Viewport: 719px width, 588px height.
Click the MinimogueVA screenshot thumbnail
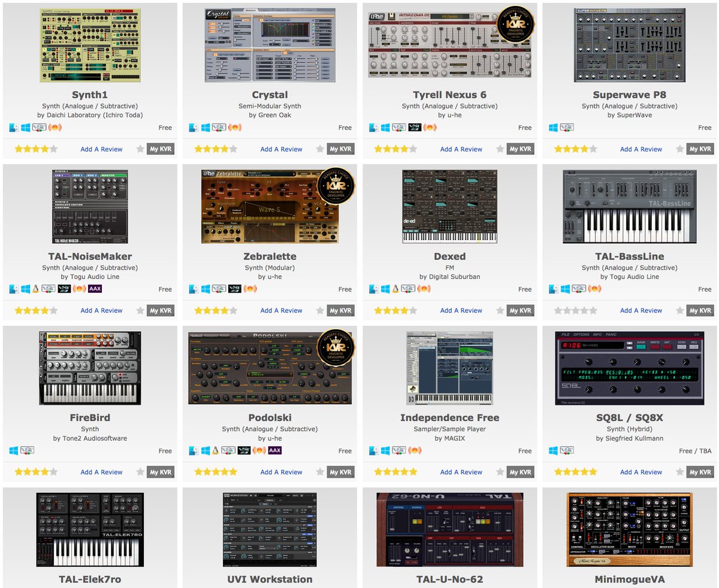pos(629,530)
